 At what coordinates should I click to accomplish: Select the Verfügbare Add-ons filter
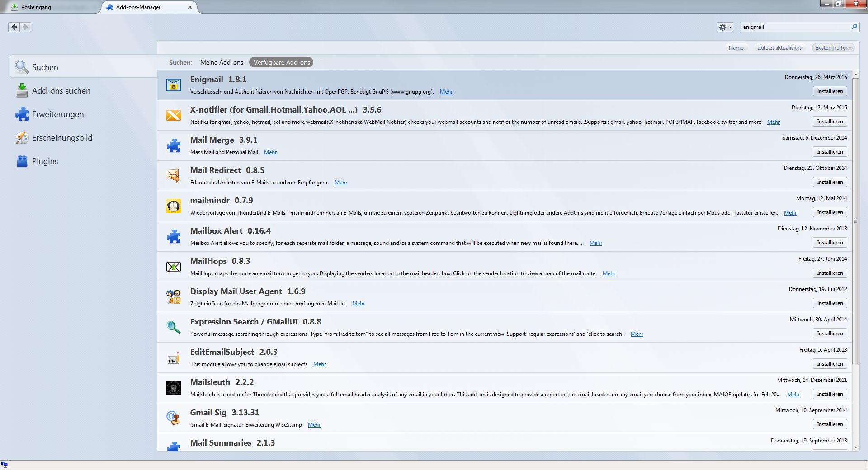281,62
